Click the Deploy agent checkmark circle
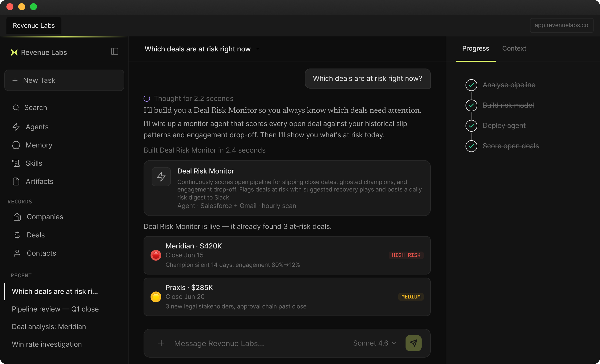 tap(471, 126)
